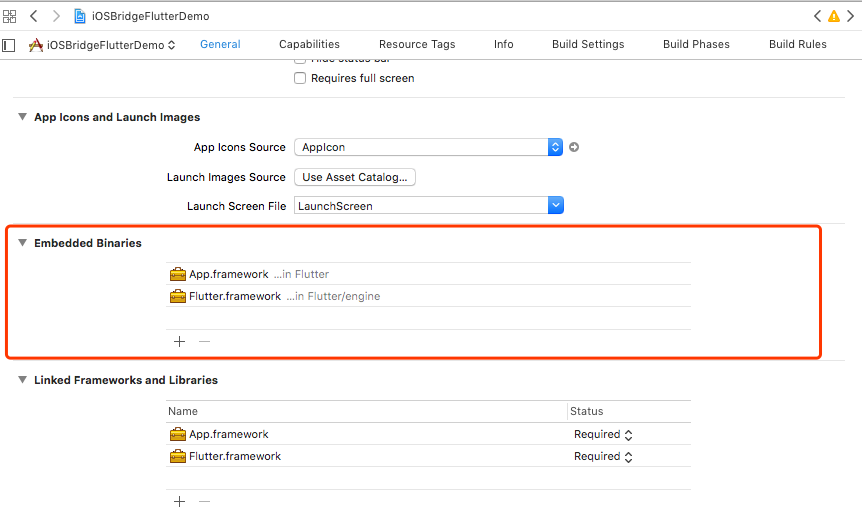Open AppIcon asset via arrow button
Screen dimensions: 862x520
574,147
